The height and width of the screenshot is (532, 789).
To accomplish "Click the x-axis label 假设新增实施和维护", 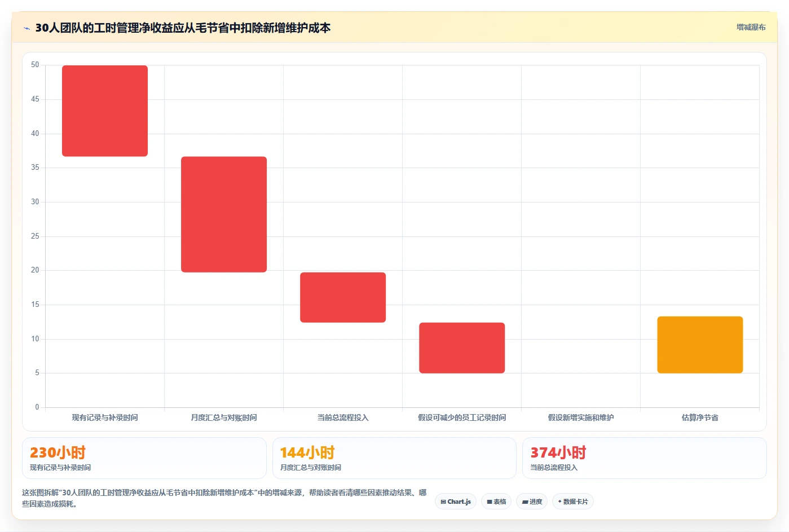I will [581, 417].
